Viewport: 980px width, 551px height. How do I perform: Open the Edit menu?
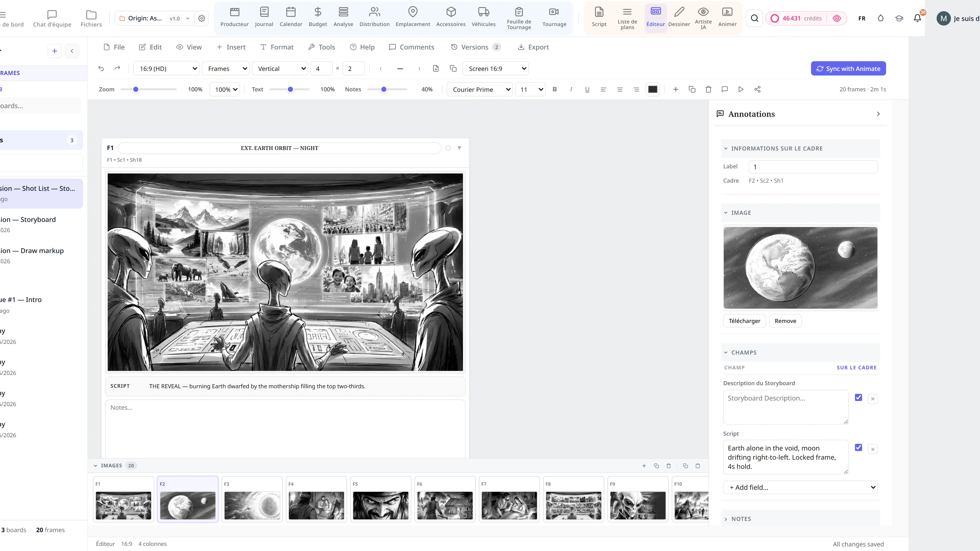(150, 47)
